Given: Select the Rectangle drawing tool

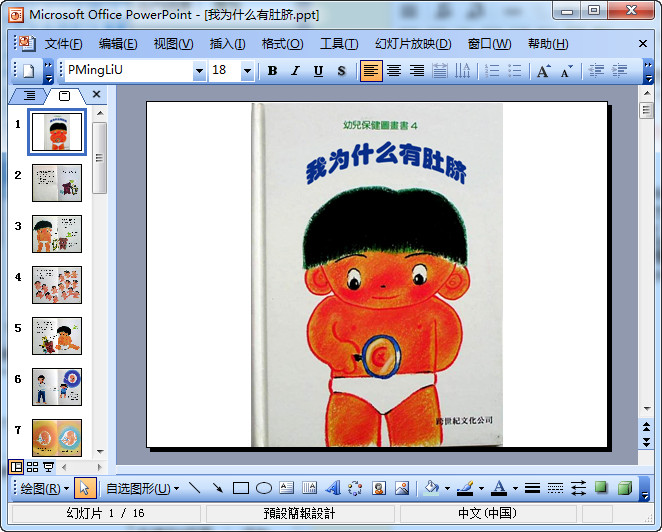Looking at the screenshot, I should pyautogui.click(x=241, y=489).
